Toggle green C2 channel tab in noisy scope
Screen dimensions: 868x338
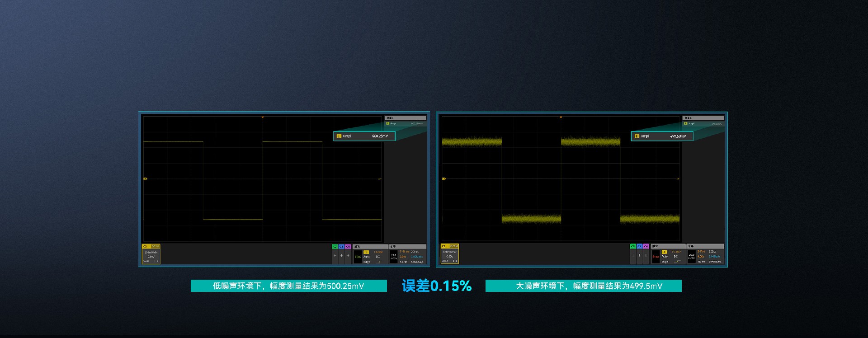point(633,246)
